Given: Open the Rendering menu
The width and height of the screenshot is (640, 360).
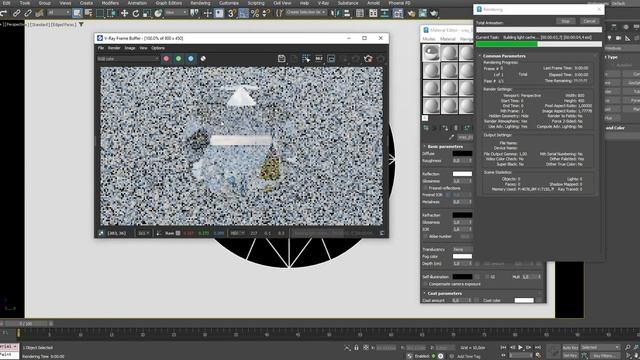Looking at the screenshot, I should pos(200,3).
